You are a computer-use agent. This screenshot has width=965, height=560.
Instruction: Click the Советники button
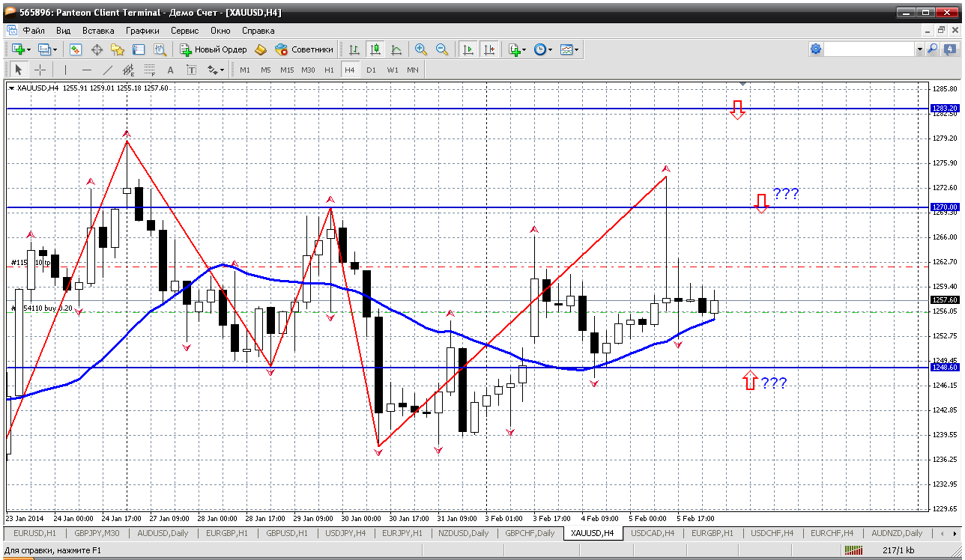point(304,49)
